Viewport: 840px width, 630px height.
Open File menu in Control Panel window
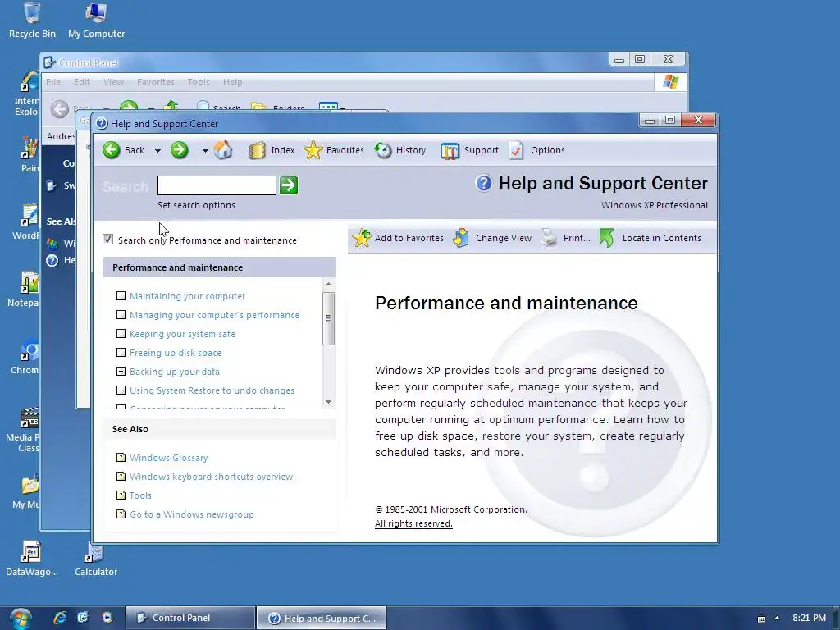(53, 82)
